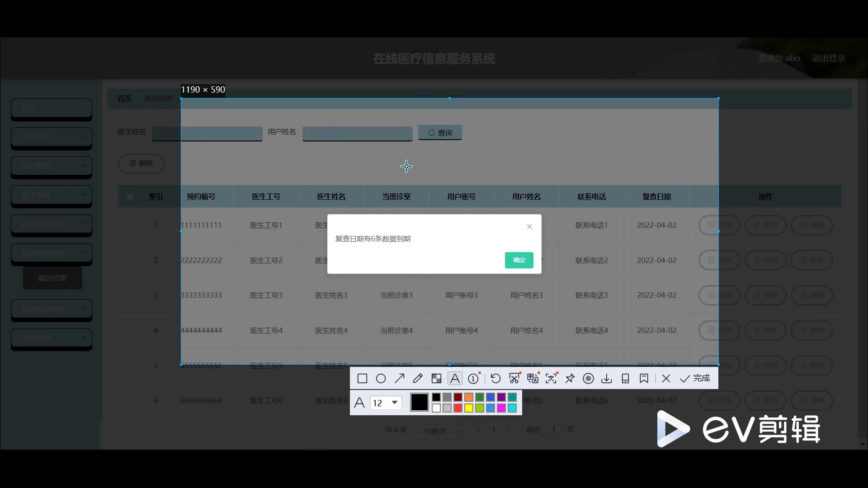
Task: Click the 用户姓名 input field
Action: pos(357,133)
